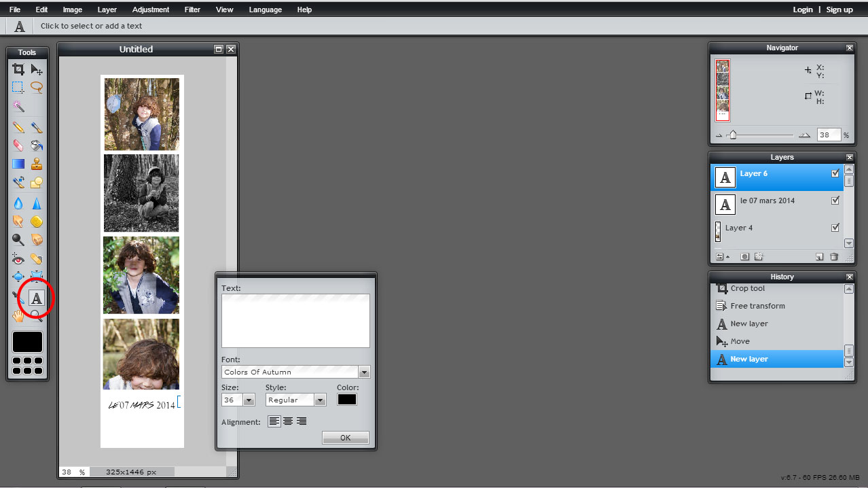Select the Lasso tool

pyautogui.click(x=37, y=87)
